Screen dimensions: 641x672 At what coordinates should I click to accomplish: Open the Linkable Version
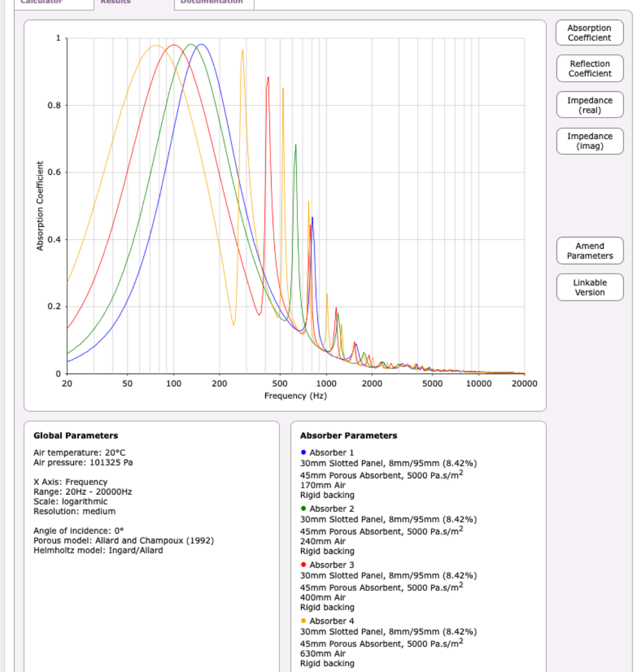click(589, 287)
